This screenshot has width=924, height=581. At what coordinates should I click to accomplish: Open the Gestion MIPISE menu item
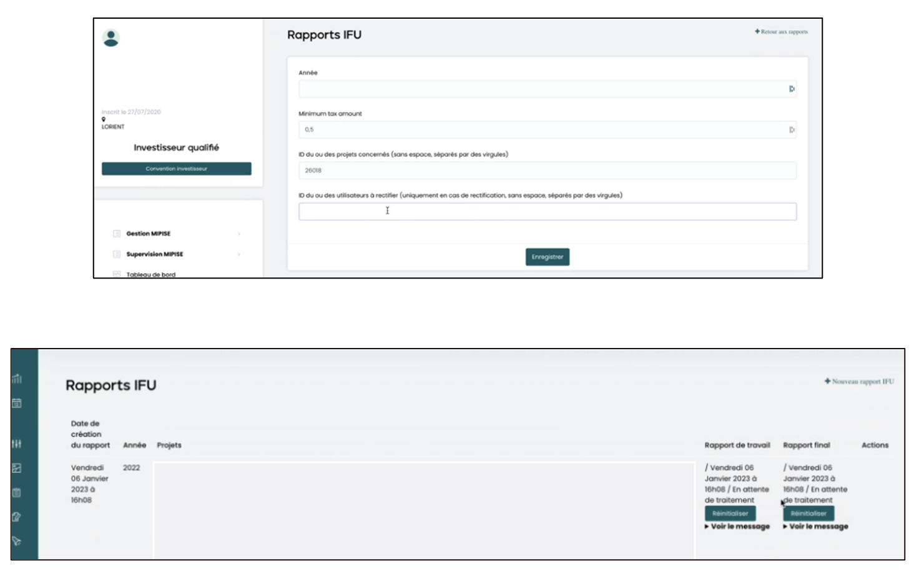[148, 234]
